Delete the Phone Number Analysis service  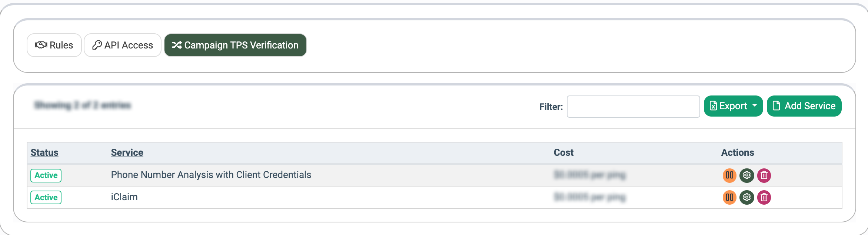click(x=764, y=175)
